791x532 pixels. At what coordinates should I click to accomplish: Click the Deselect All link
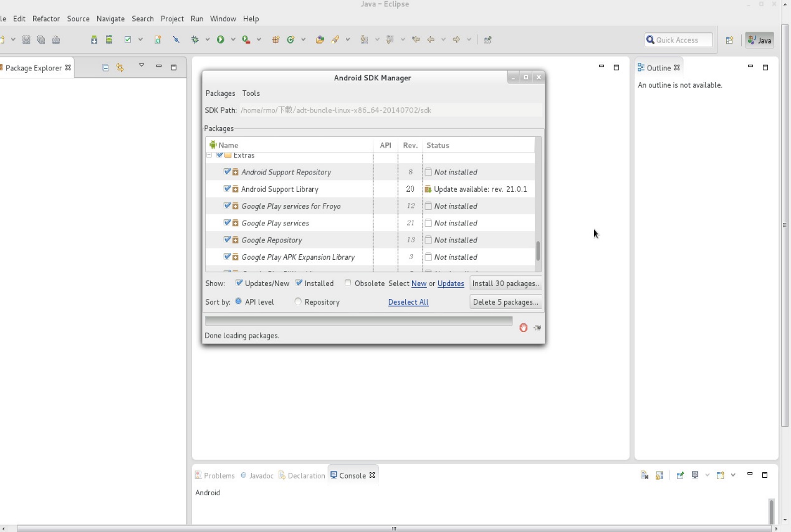(408, 302)
